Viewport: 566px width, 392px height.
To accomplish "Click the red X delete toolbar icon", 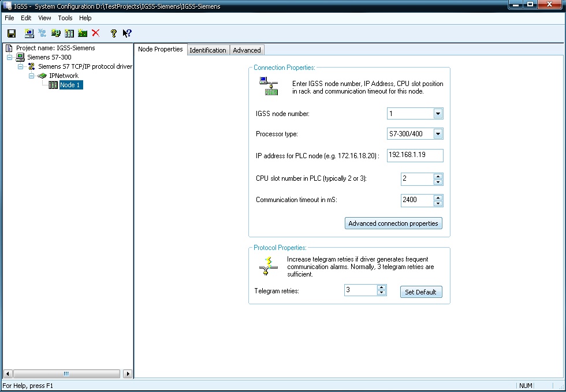I will point(96,33).
